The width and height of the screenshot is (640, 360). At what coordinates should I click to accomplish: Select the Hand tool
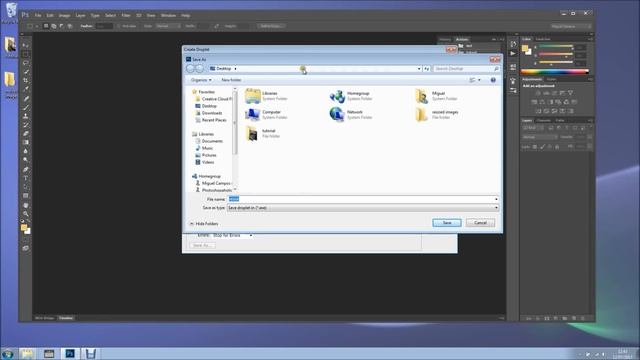tap(26, 205)
